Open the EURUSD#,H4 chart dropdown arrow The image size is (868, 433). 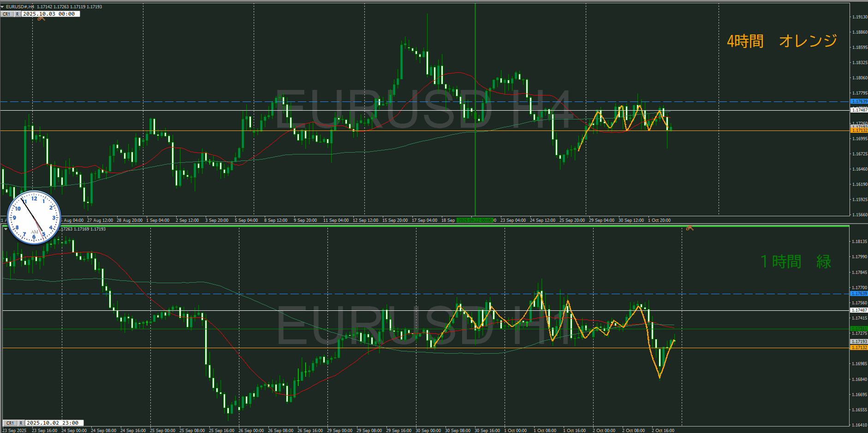pyautogui.click(x=2, y=7)
